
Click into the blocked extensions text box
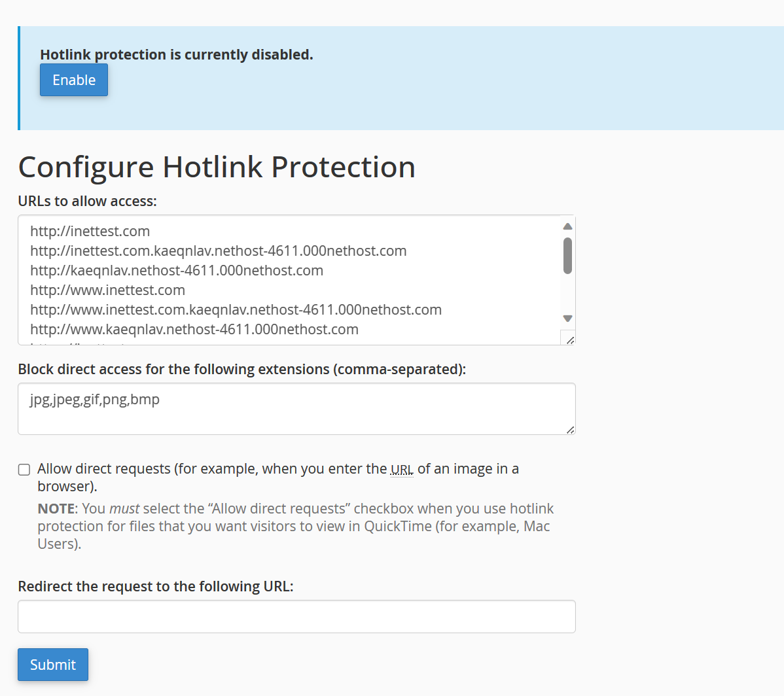pos(296,409)
